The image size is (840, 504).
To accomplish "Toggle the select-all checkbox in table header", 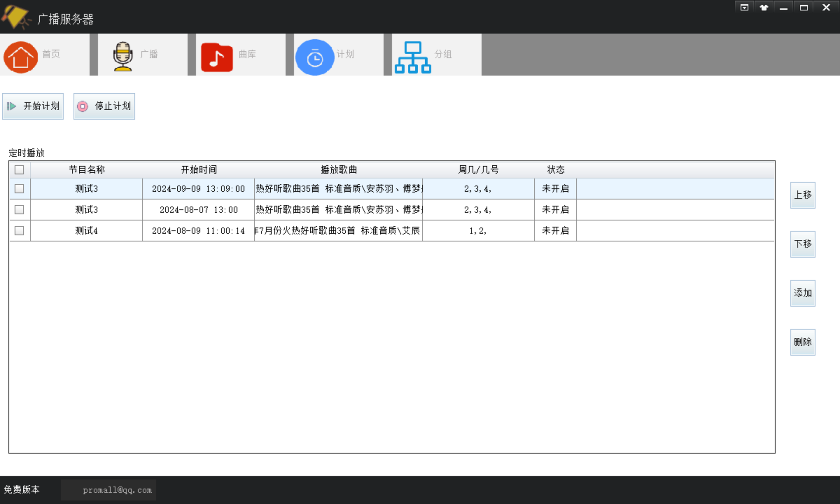I will [19, 170].
